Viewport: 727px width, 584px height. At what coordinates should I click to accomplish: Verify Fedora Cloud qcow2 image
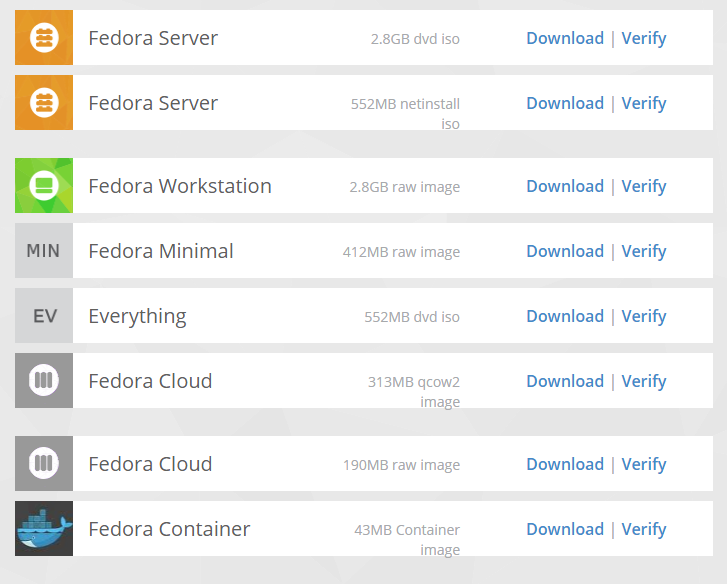[644, 381]
